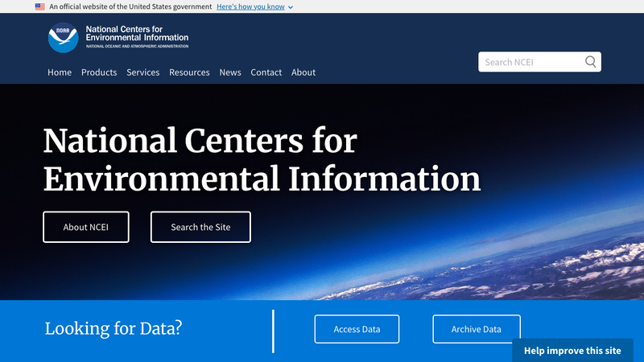Go to the Home menu item
The height and width of the screenshot is (362, 644).
[x=60, y=72]
